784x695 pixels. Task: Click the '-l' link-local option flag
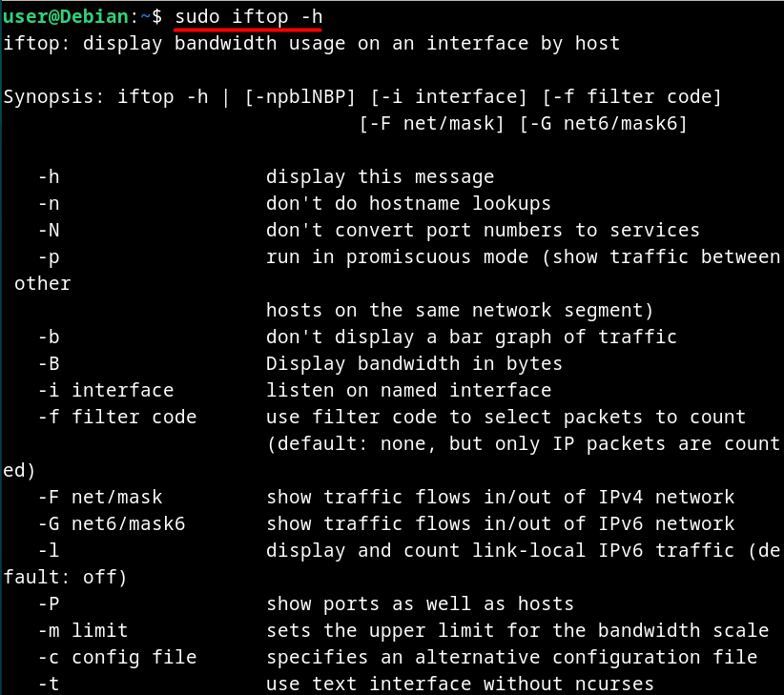pyautogui.click(x=49, y=551)
